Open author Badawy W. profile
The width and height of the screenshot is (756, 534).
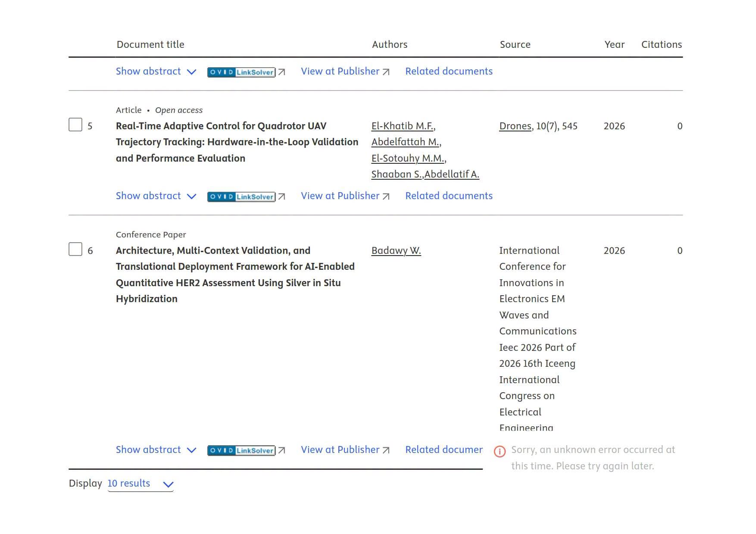[396, 251]
